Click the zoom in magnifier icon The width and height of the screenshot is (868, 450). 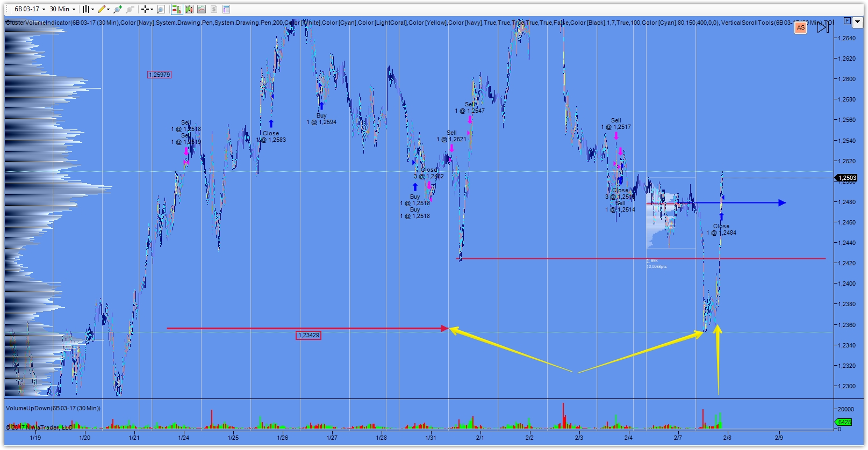coord(117,9)
